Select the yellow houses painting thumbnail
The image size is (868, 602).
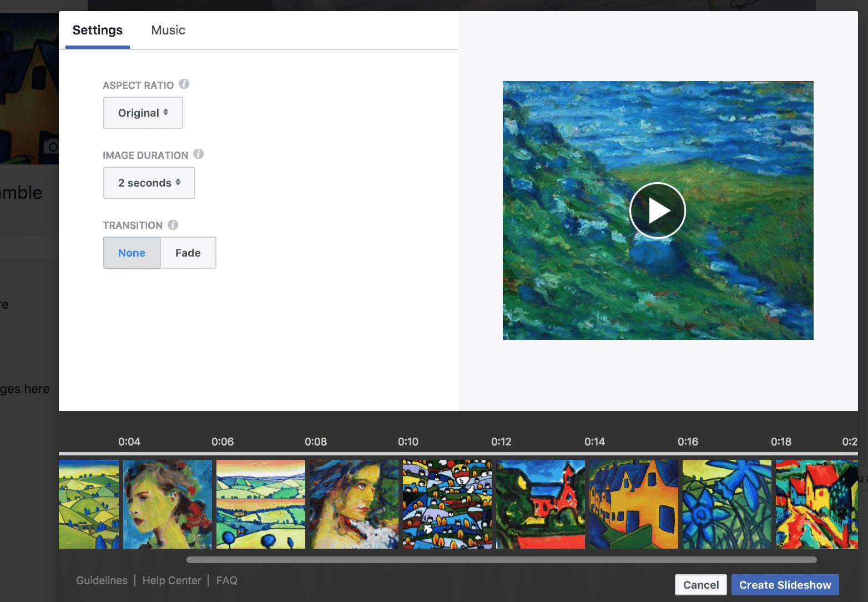coord(634,504)
